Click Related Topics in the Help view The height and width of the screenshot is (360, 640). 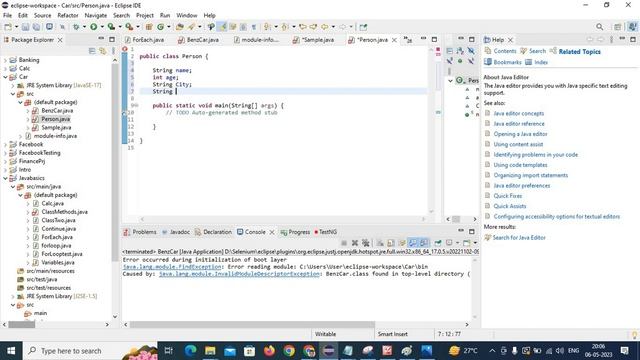pos(579,51)
